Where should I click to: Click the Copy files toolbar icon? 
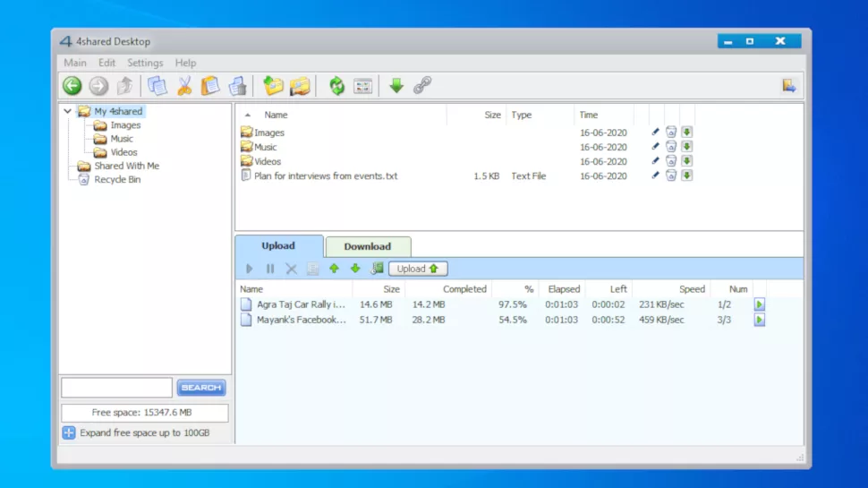[x=157, y=86]
